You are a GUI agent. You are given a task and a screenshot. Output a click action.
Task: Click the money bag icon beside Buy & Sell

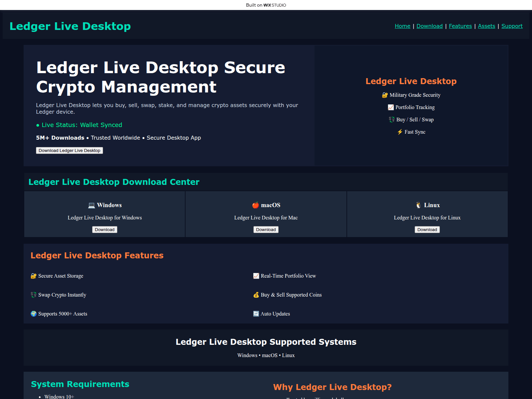[256, 295]
